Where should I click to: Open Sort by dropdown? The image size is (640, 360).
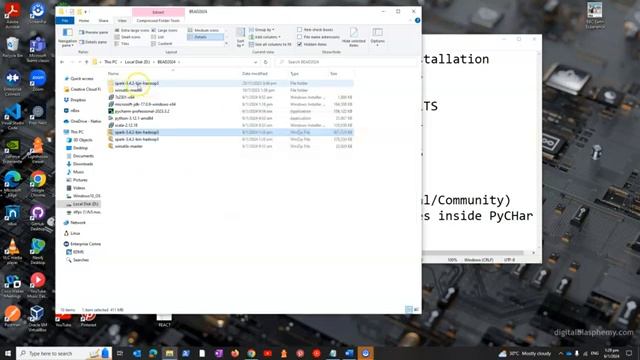click(240, 37)
